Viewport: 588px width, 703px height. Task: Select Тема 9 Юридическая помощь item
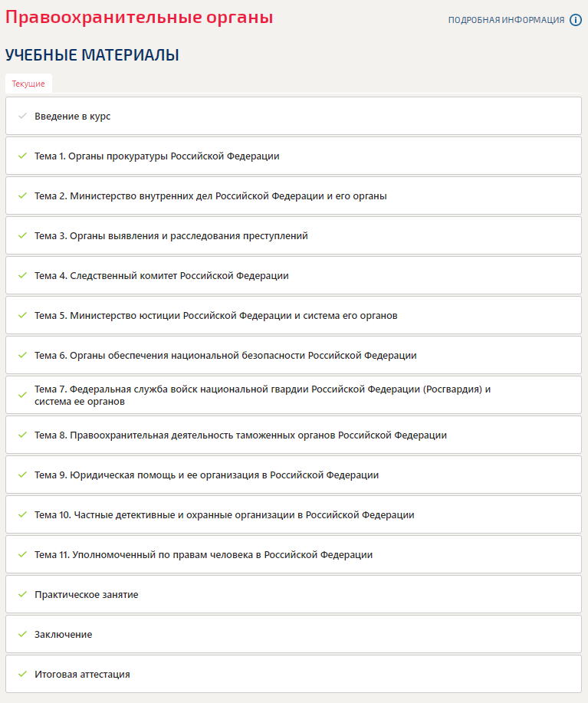point(206,475)
